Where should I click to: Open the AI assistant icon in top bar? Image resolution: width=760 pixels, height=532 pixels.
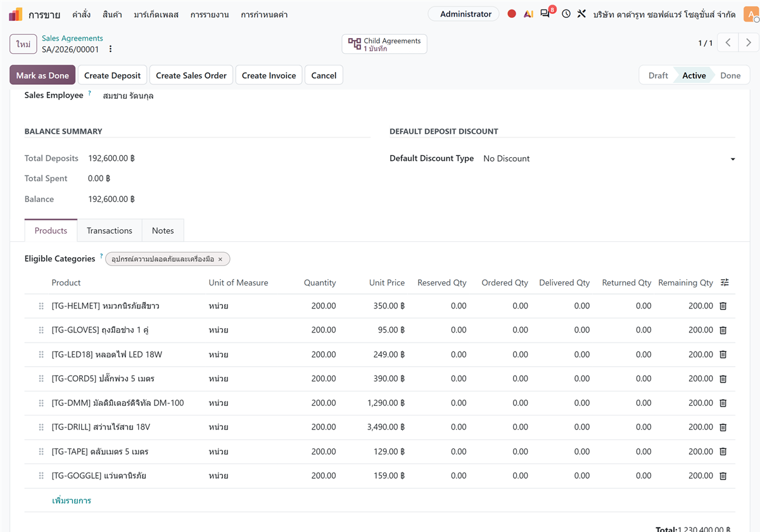pyautogui.click(x=528, y=14)
